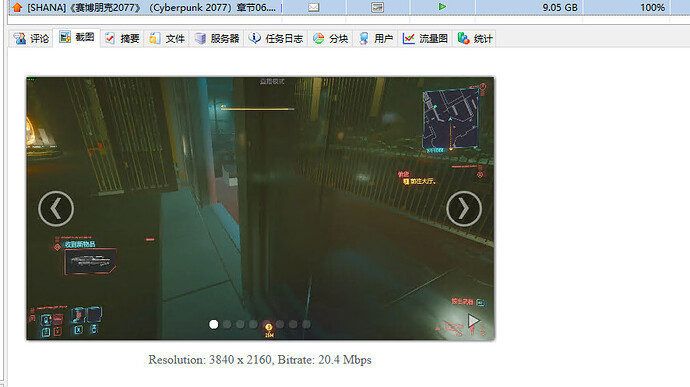Select the first carousel dot
The width and height of the screenshot is (690, 387).
(x=213, y=324)
